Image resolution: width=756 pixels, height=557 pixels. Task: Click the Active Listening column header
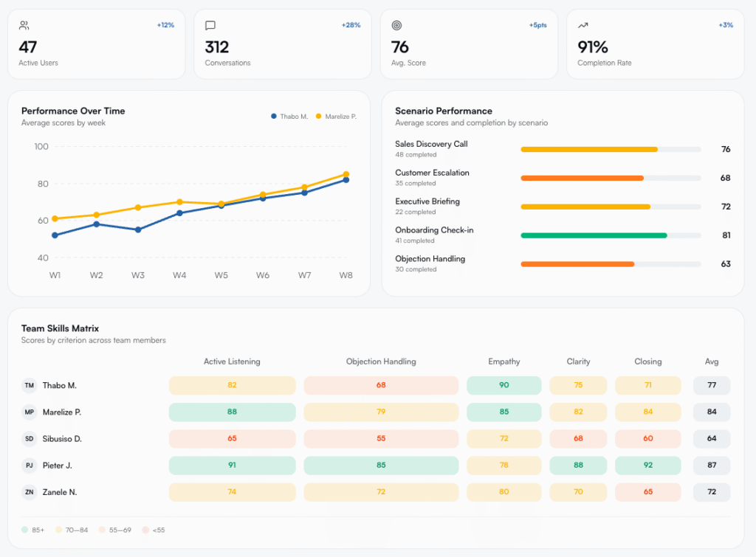(232, 361)
